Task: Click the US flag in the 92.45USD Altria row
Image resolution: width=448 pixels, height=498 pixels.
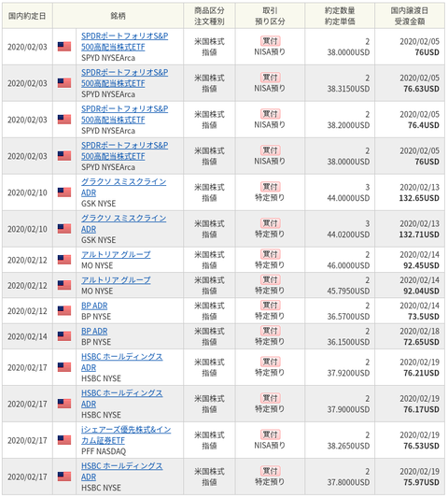Action: [64, 260]
